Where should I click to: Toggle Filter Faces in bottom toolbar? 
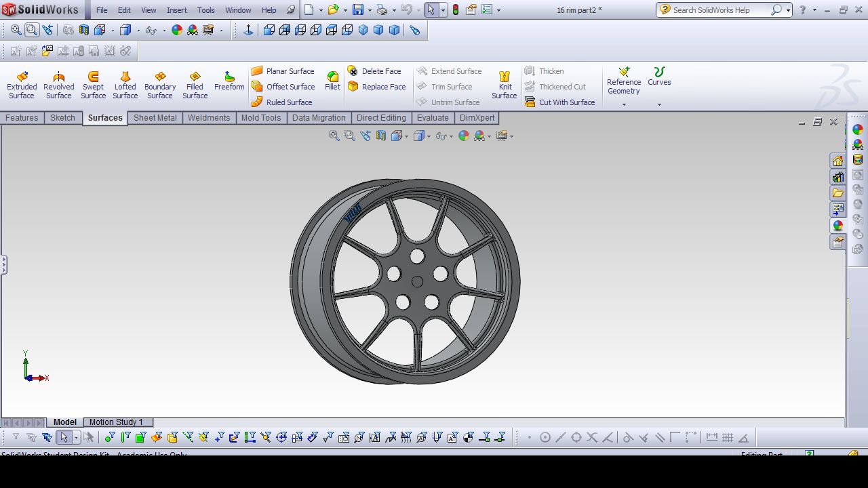pyautogui.click(x=141, y=437)
